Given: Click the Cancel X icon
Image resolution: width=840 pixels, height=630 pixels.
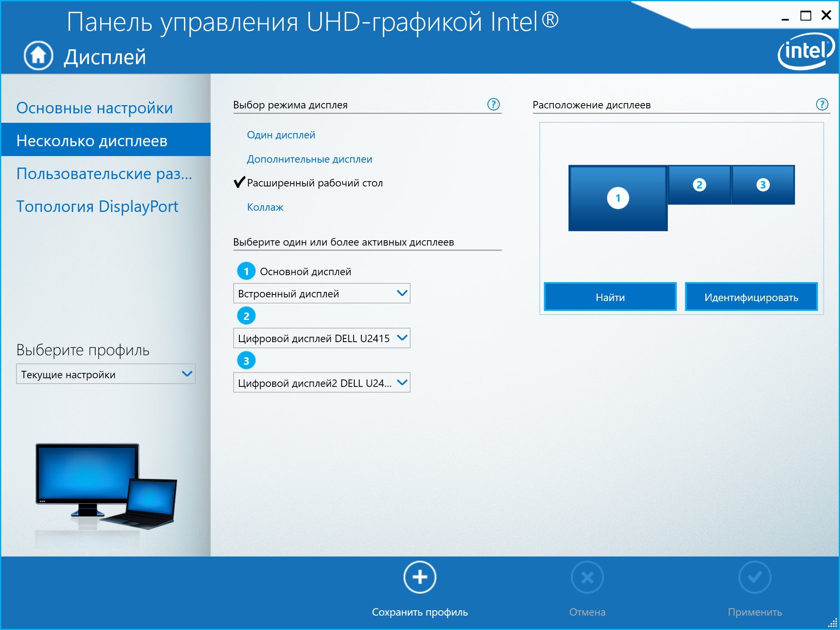Looking at the screenshot, I should (x=587, y=577).
